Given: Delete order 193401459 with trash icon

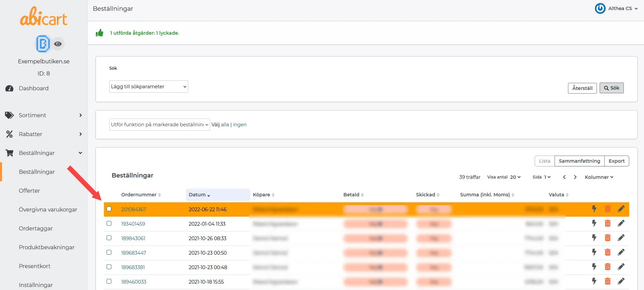Looking at the screenshot, I should point(608,223).
